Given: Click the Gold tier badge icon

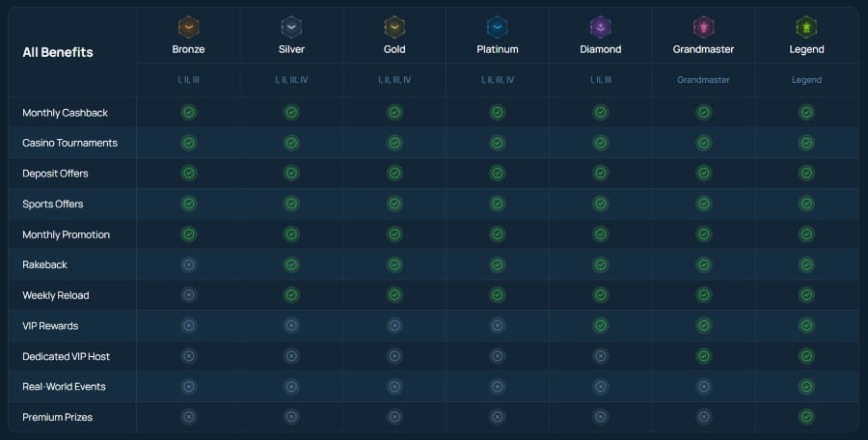Looking at the screenshot, I should tap(394, 27).
